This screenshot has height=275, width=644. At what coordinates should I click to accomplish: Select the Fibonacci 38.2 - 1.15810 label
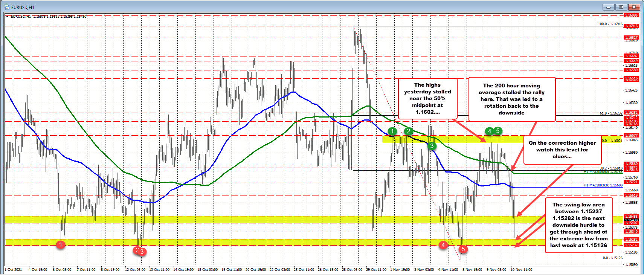point(611,168)
